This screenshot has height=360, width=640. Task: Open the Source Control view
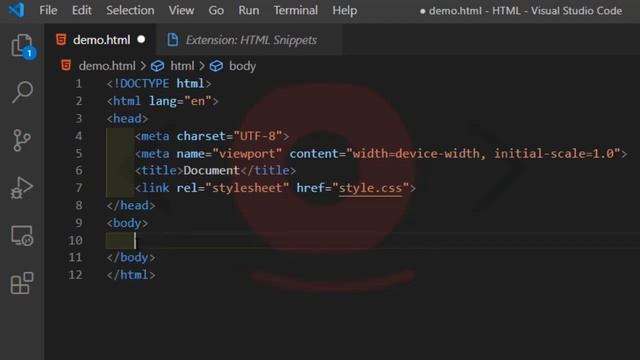point(22,140)
